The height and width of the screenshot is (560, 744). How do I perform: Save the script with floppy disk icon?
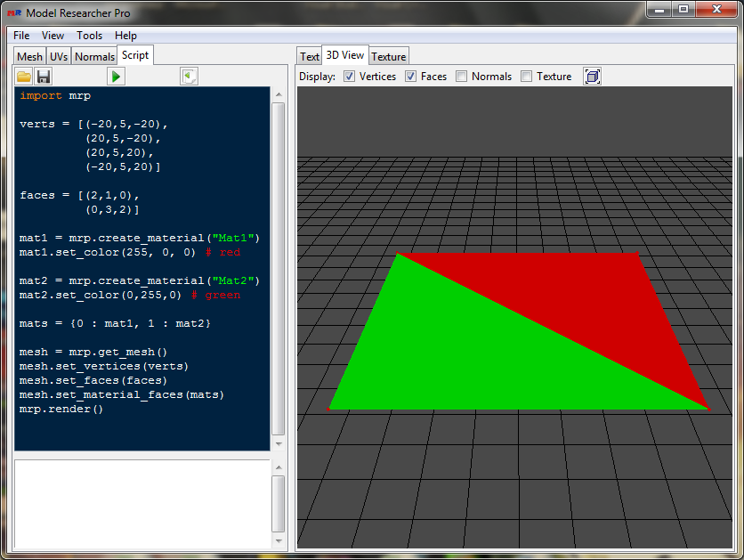(44, 77)
